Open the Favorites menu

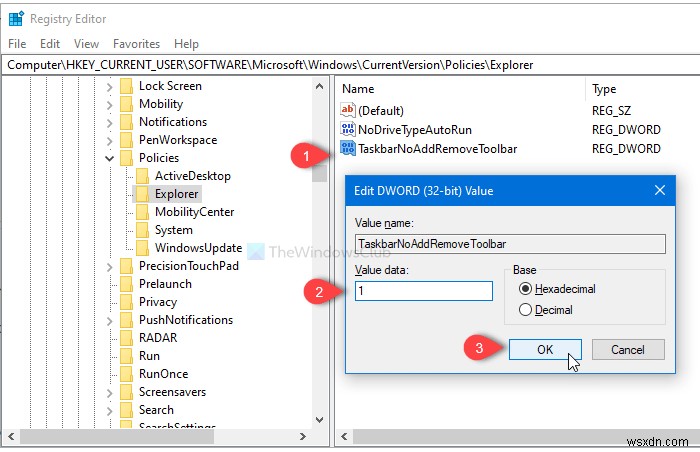pos(136,44)
